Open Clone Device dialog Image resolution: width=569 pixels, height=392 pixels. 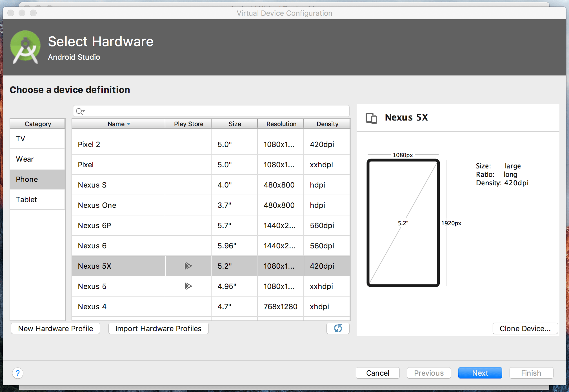coord(525,328)
